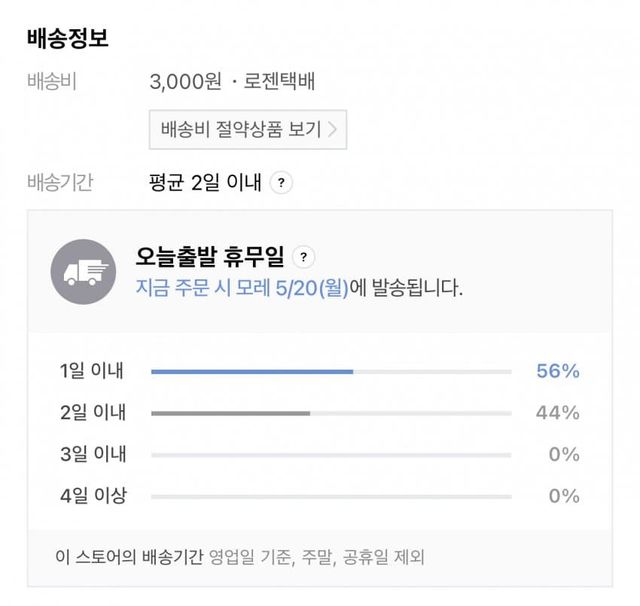Select the 44% percentage value
Screen dimensions: 640x606
pyautogui.click(x=558, y=413)
